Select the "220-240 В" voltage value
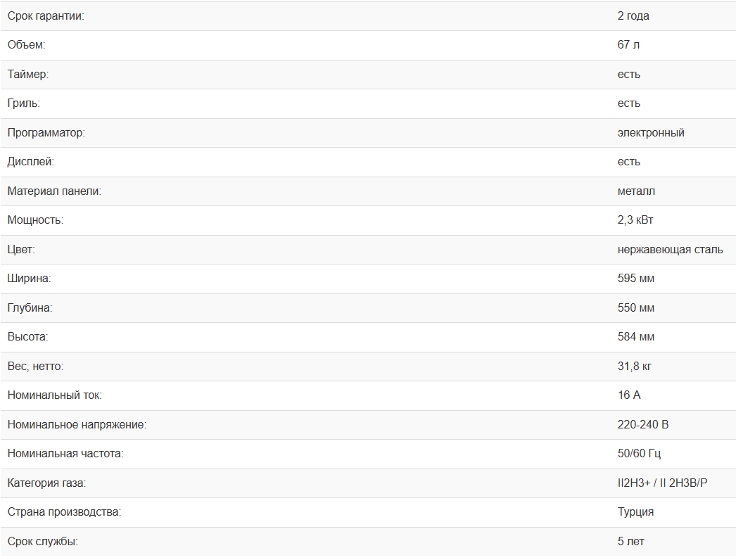The width and height of the screenshot is (736, 560). (643, 425)
